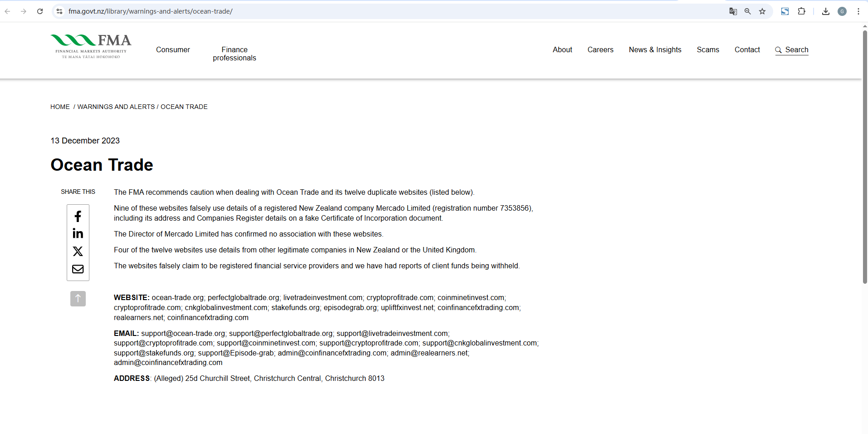Image resolution: width=868 pixels, height=434 pixels.
Task: Open the Chrome three-dot menu
Action: [x=858, y=11]
